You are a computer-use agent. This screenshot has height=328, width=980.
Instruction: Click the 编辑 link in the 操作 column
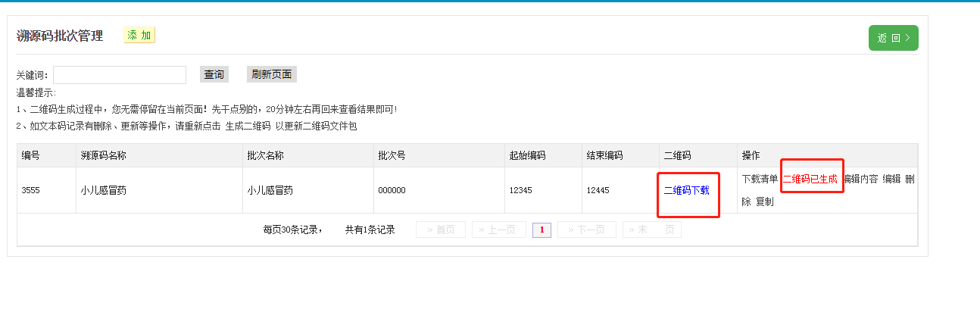tap(891, 179)
